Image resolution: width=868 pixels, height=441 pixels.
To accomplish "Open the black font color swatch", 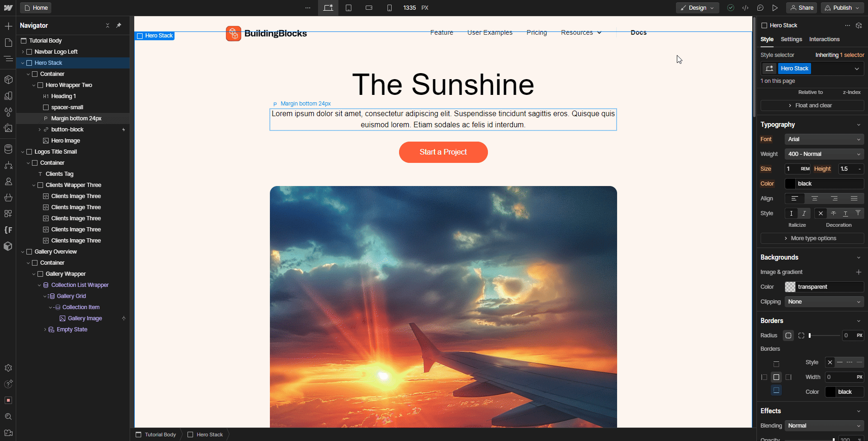I will [790, 184].
